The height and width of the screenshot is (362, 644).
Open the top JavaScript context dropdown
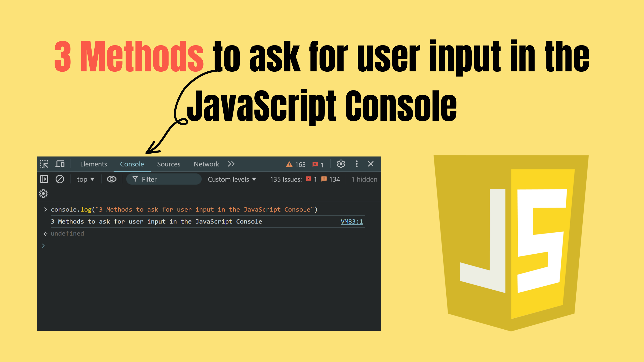(x=86, y=179)
